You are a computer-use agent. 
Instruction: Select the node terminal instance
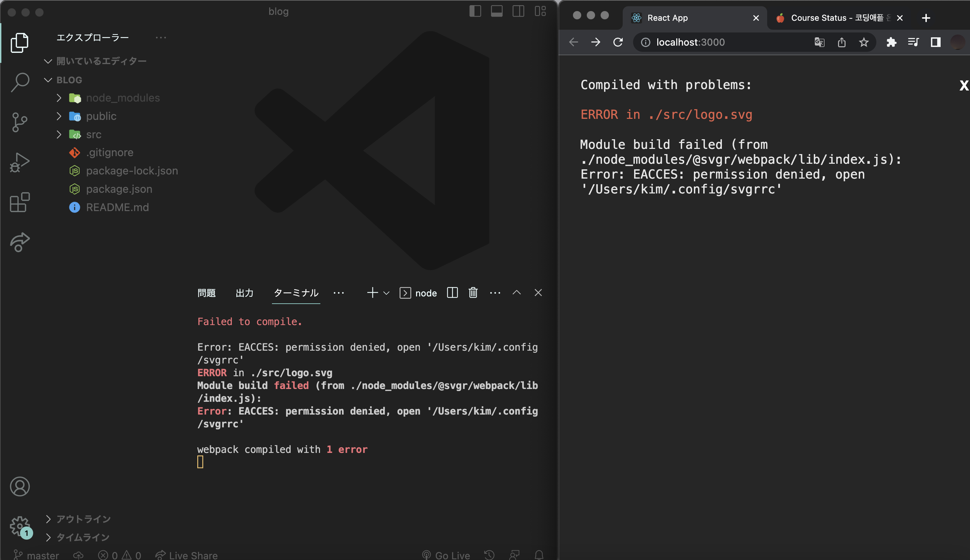418,293
